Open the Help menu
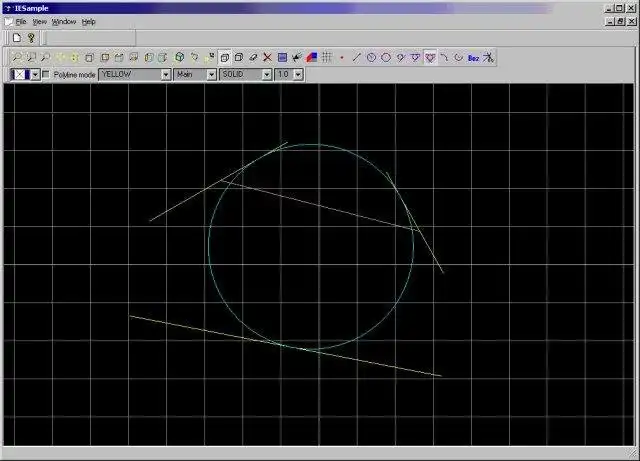Screen dimensions: 640x461 tap(88, 22)
